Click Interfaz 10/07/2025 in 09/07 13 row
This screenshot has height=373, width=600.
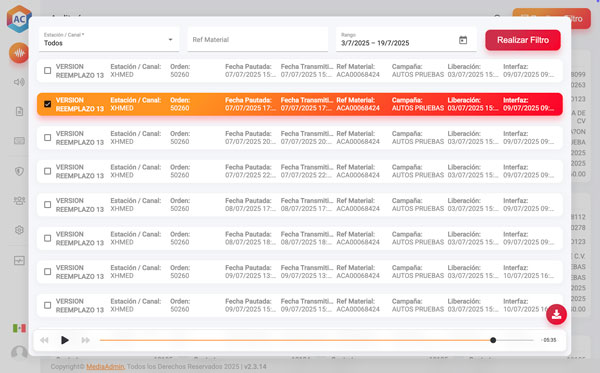(x=528, y=275)
